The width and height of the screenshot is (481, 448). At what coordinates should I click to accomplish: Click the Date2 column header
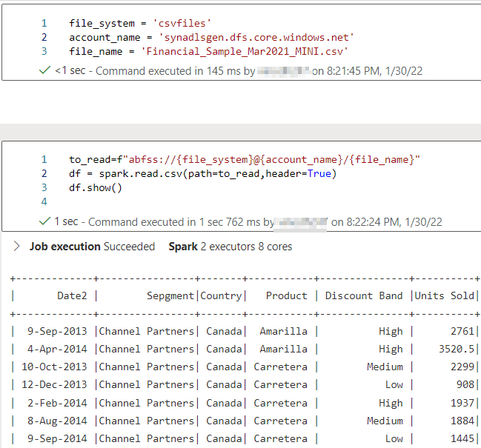pyautogui.click(x=72, y=295)
